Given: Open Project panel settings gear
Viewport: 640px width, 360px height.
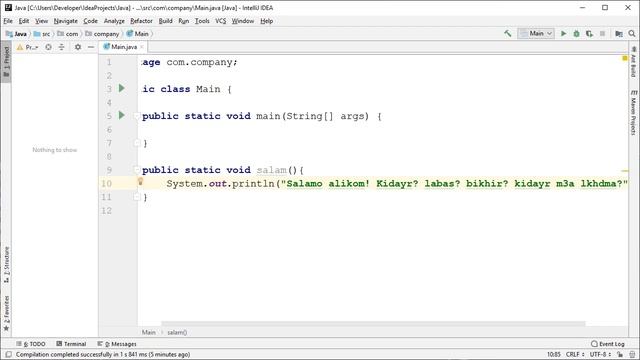Looking at the screenshot, I should (78, 47).
